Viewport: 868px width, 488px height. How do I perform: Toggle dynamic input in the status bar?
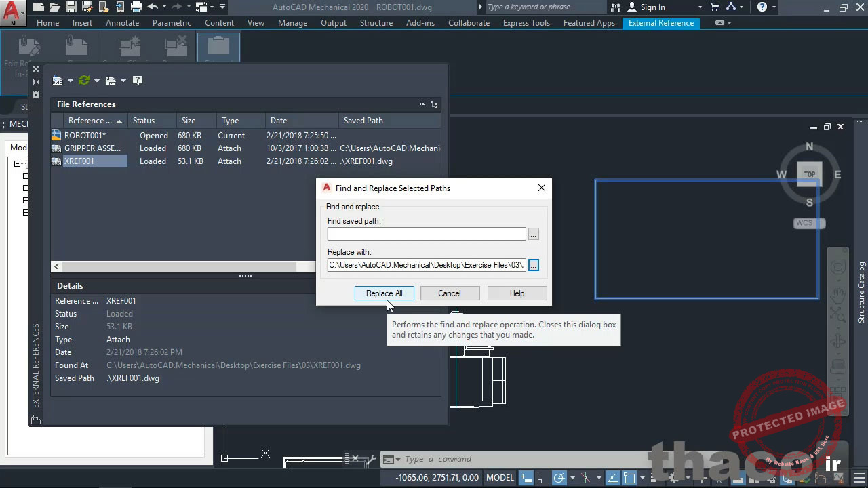coord(526,478)
